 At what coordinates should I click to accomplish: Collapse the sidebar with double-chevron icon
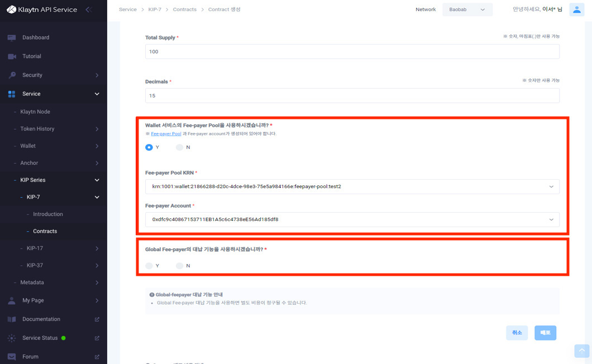click(89, 9)
